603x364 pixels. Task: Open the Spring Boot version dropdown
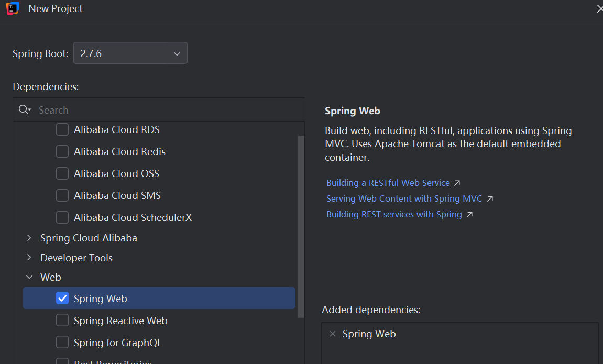point(130,53)
